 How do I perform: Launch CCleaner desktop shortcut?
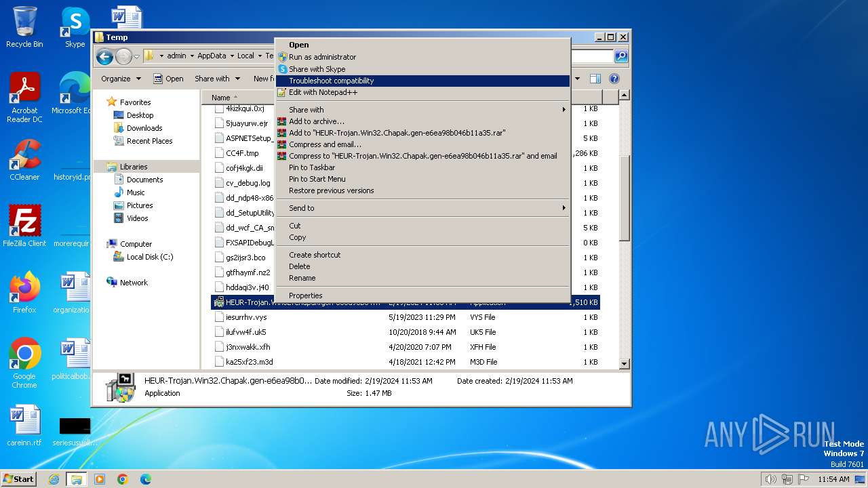click(x=24, y=160)
